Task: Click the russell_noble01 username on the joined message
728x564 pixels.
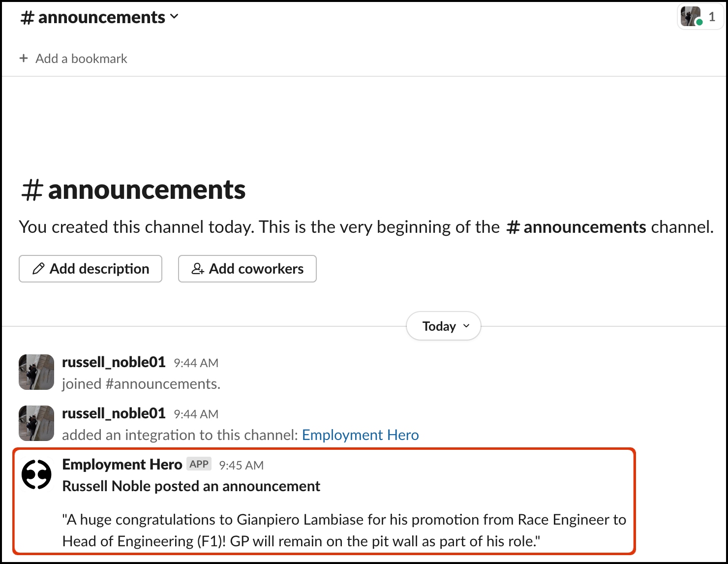Action: [x=114, y=362]
